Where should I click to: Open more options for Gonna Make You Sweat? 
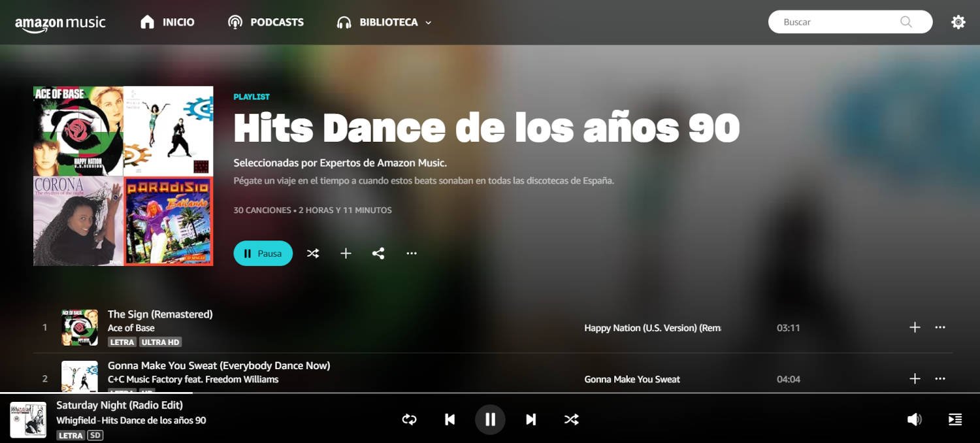(x=940, y=379)
